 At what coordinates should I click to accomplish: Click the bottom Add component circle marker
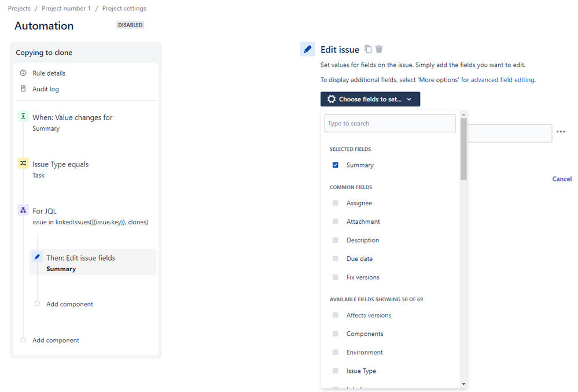coord(23,340)
